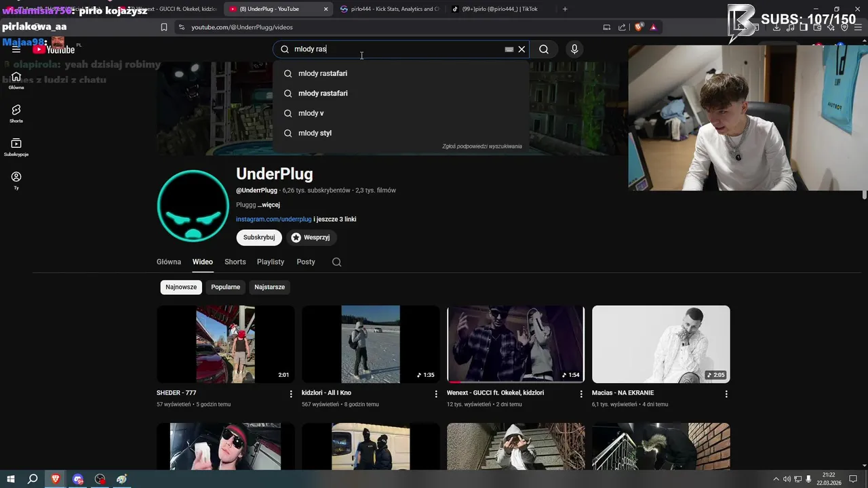This screenshot has height=488, width=868.
Task: Expand channel description with ...więcej
Action: 269,205
